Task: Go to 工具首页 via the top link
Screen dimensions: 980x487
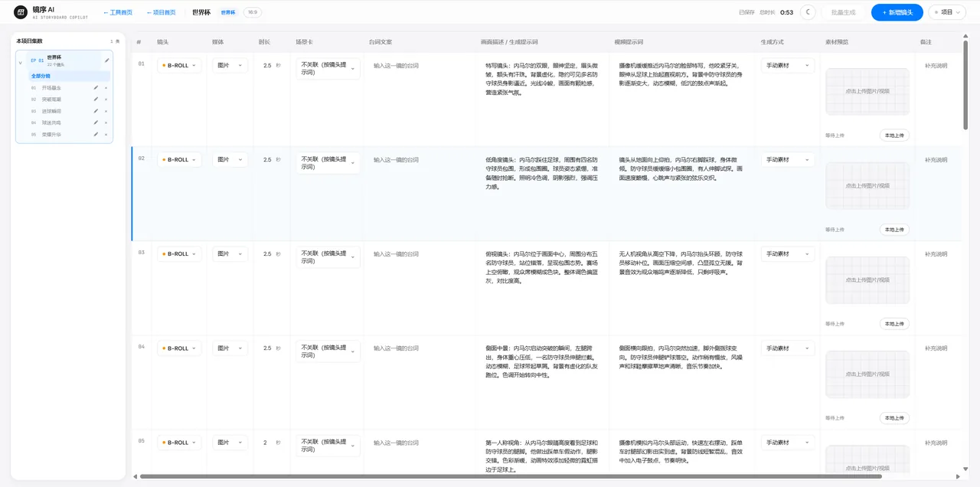Action: click(117, 12)
